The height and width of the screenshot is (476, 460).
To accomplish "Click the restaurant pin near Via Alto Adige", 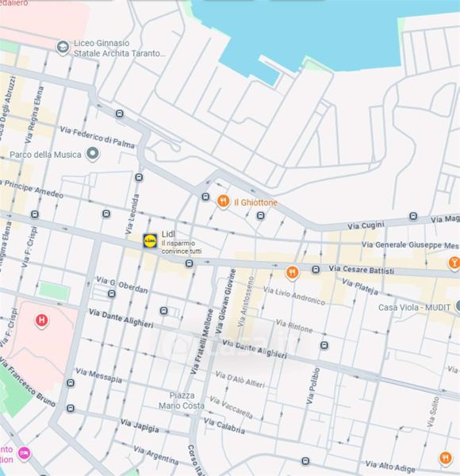I will pyautogui.click(x=446, y=459).
